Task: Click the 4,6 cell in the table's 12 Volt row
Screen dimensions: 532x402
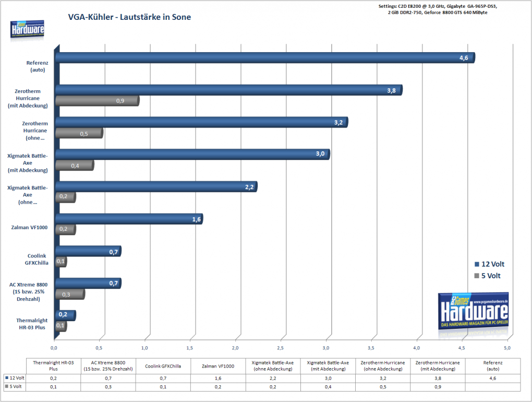Action: [x=493, y=378]
